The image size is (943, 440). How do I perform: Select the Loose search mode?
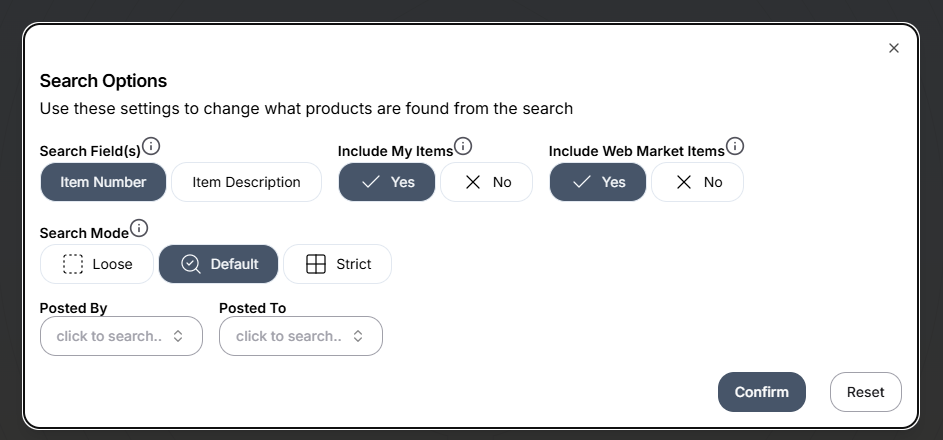97,264
